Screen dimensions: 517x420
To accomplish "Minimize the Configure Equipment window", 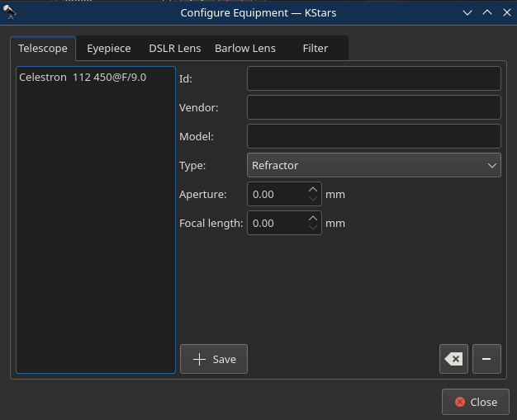I will 467,13.
